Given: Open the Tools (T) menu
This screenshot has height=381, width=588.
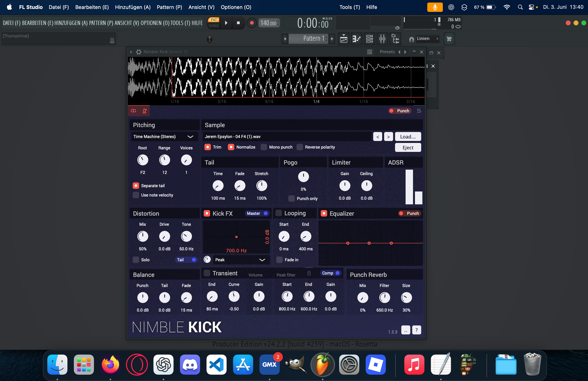Looking at the screenshot, I should coord(349,7).
